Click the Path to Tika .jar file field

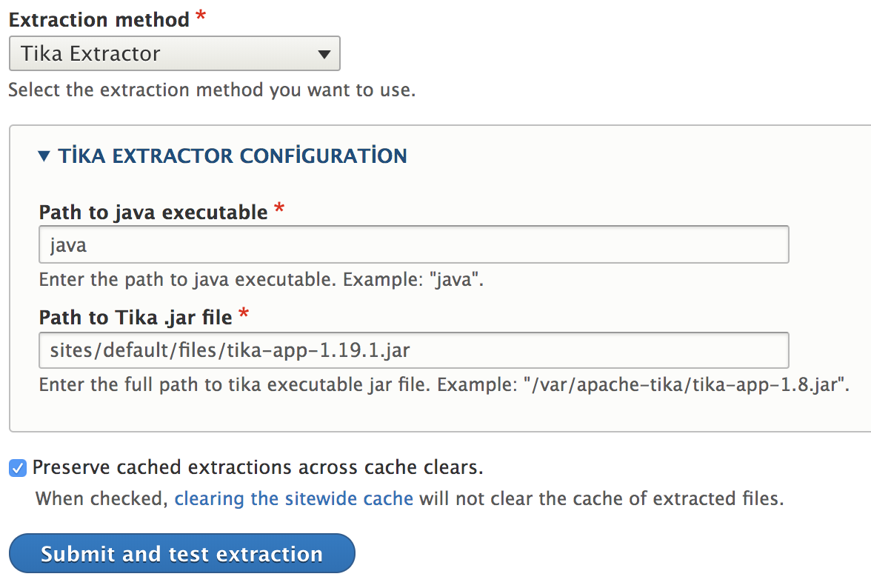413,350
